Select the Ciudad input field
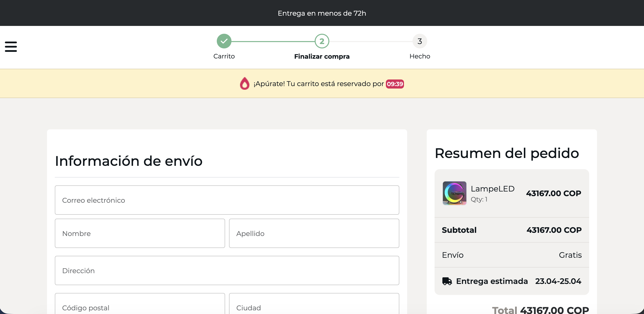The width and height of the screenshot is (644, 314). coord(314,304)
